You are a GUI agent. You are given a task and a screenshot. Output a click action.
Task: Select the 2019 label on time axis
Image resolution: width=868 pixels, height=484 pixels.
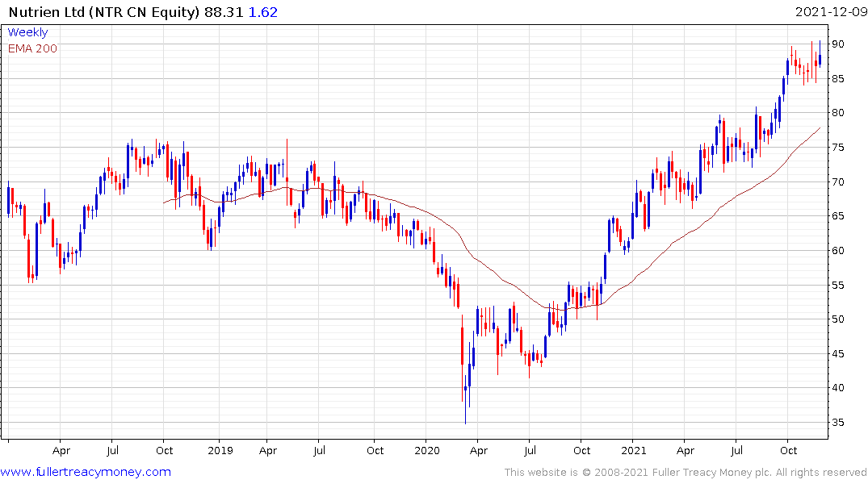(x=220, y=451)
